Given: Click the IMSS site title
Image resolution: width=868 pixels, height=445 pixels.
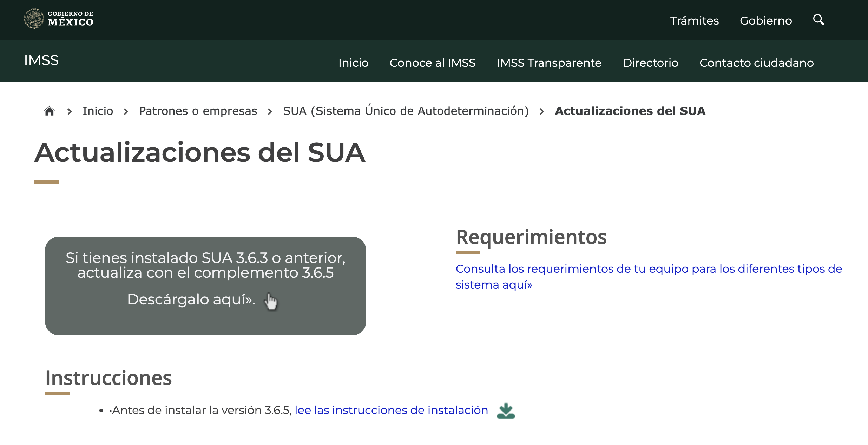Looking at the screenshot, I should point(41,60).
